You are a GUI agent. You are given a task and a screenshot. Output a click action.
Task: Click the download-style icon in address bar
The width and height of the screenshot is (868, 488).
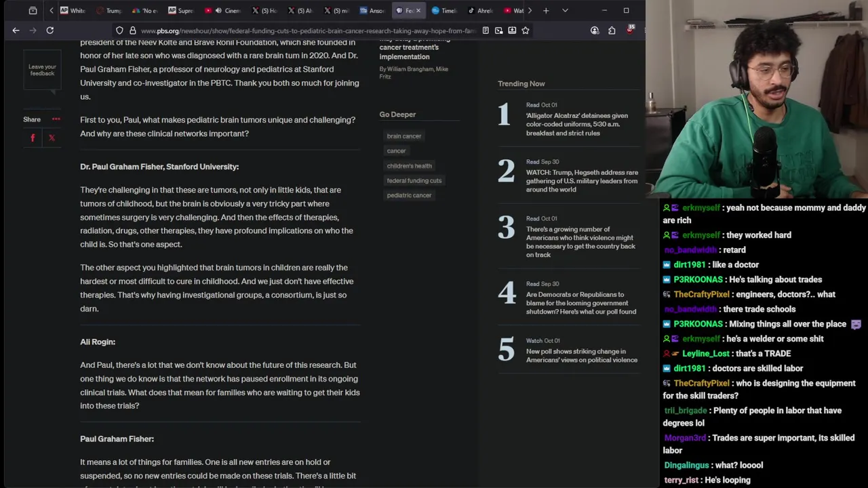pos(512,30)
